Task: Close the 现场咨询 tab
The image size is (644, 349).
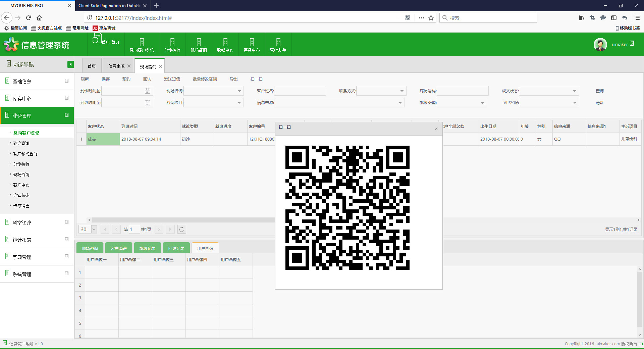Action: point(160,66)
